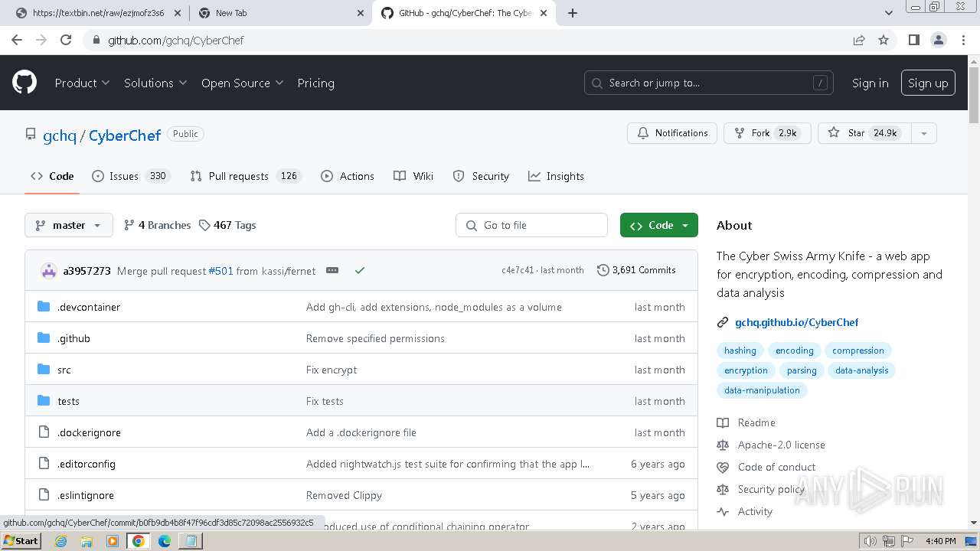This screenshot has height=551, width=980.
Task: Open the Issues tab
Action: point(130,176)
